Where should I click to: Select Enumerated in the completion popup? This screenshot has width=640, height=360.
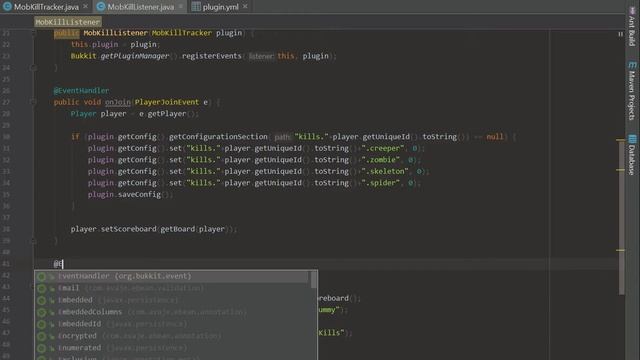click(x=172, y=348)
